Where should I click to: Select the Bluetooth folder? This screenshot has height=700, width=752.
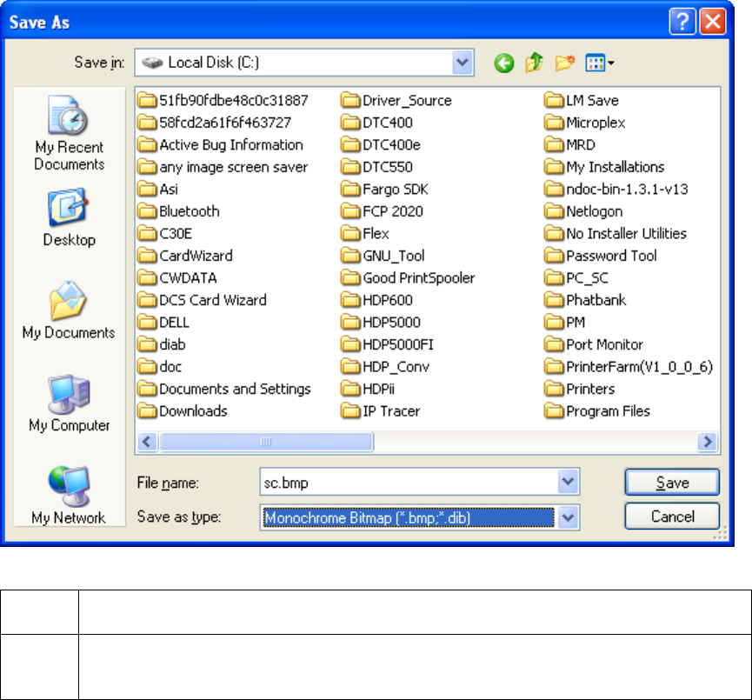[x=178, y=211]
